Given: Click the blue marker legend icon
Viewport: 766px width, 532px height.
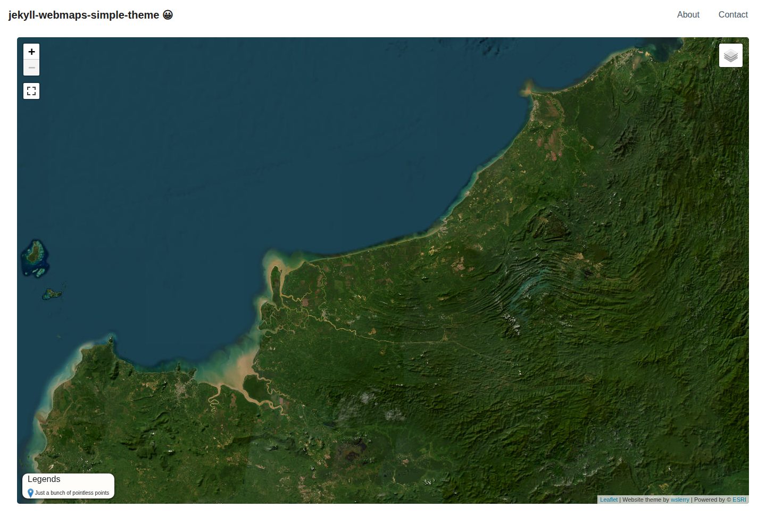Looking at the screenshot, I should point(30,493).
